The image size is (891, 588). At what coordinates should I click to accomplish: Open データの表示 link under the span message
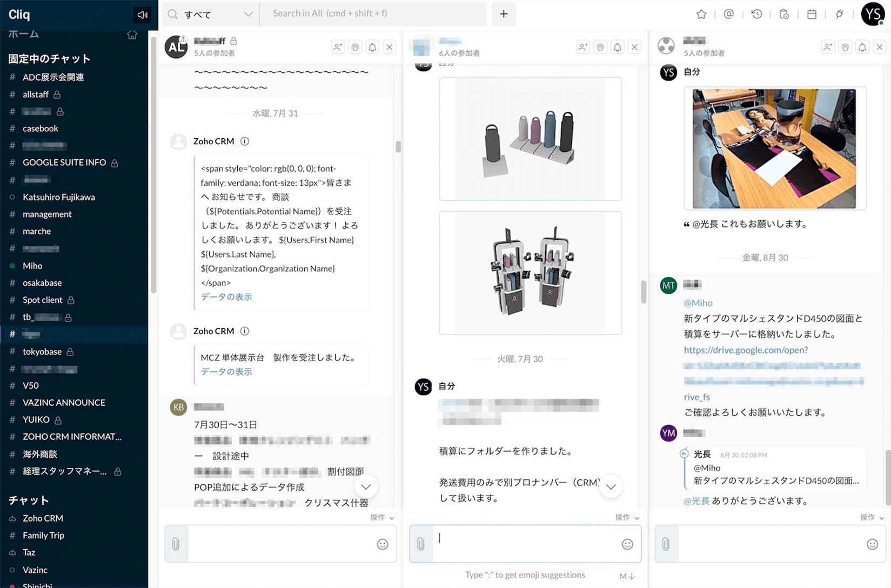tap(226, 296)
